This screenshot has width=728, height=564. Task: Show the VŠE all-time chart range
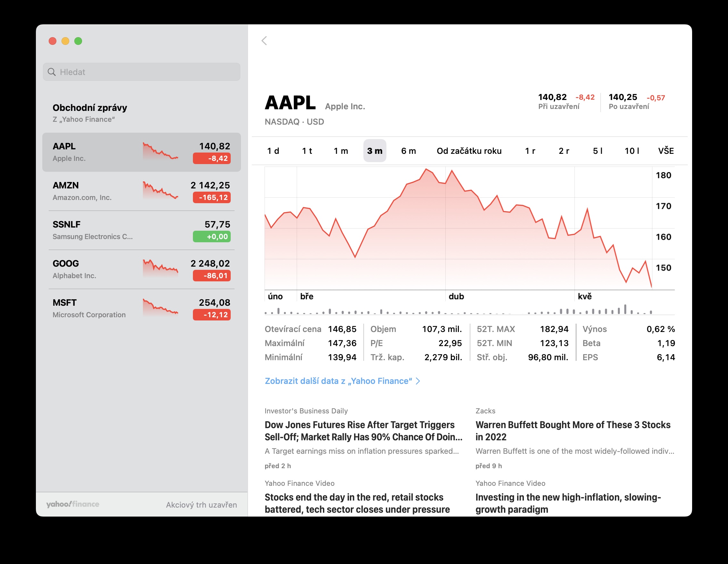tap(666, 151)
